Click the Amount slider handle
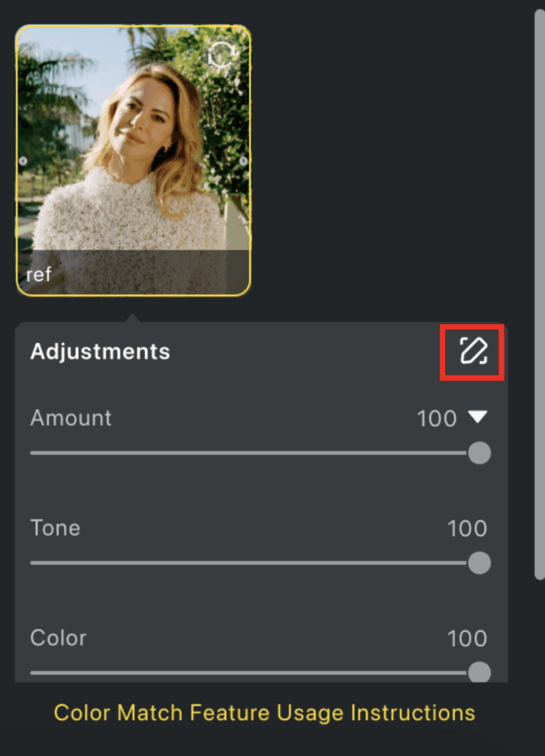This screenshot has height=756, width=545. [x=479, y=453]
